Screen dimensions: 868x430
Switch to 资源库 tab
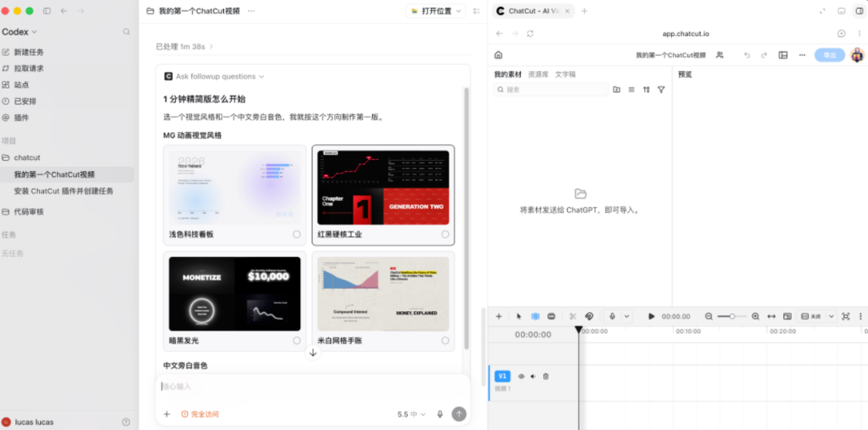coord(538,74)
